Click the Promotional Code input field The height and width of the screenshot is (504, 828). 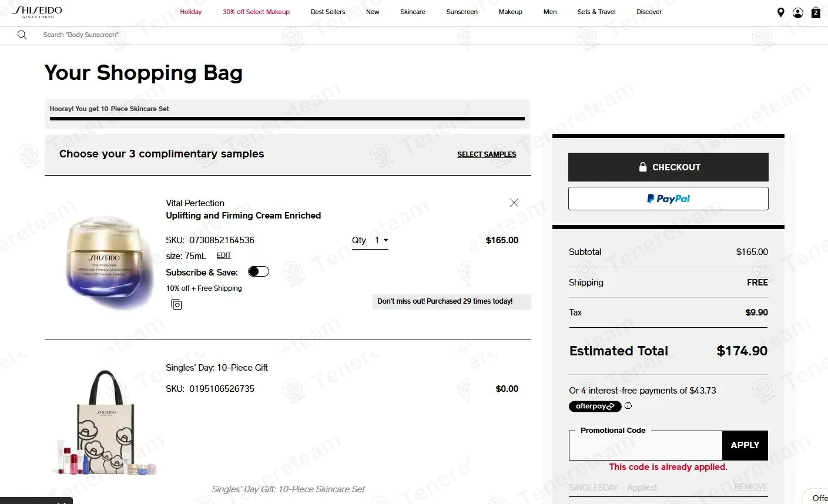click(x=645, y=446)
